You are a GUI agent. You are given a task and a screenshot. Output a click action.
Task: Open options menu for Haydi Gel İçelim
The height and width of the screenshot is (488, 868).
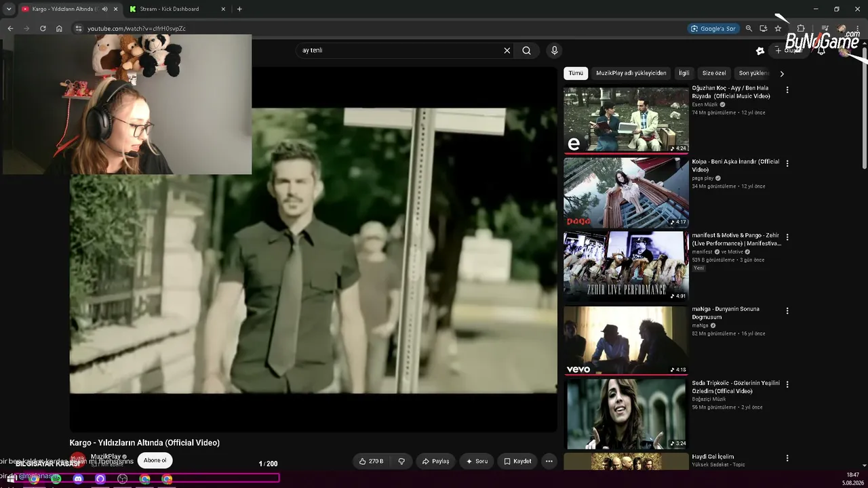[x=787, y=458]
